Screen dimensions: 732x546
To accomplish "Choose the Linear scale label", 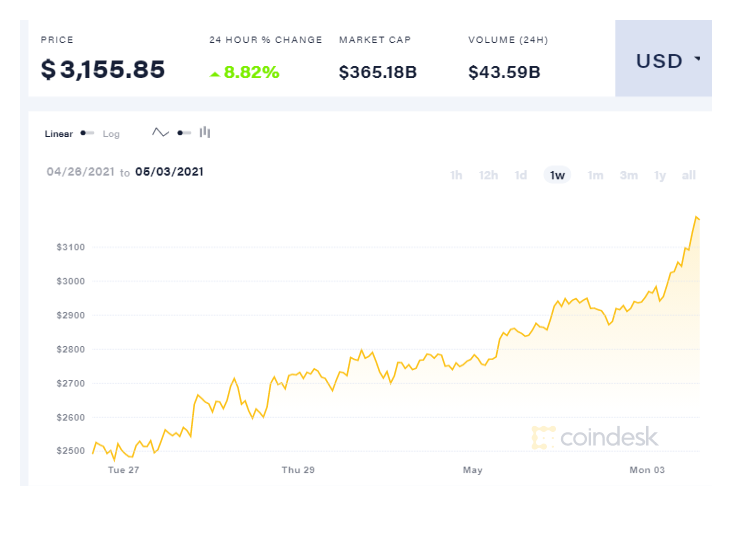I will (x=59, y=134).
